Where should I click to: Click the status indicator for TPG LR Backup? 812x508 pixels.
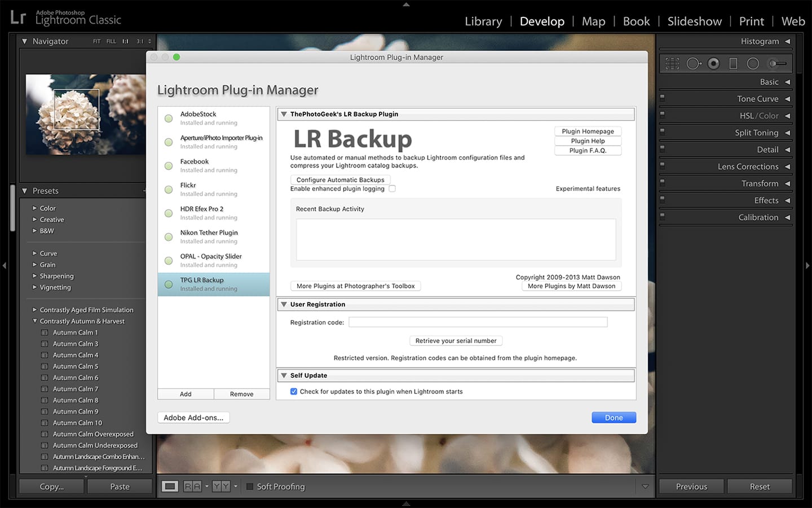(169, 284)
